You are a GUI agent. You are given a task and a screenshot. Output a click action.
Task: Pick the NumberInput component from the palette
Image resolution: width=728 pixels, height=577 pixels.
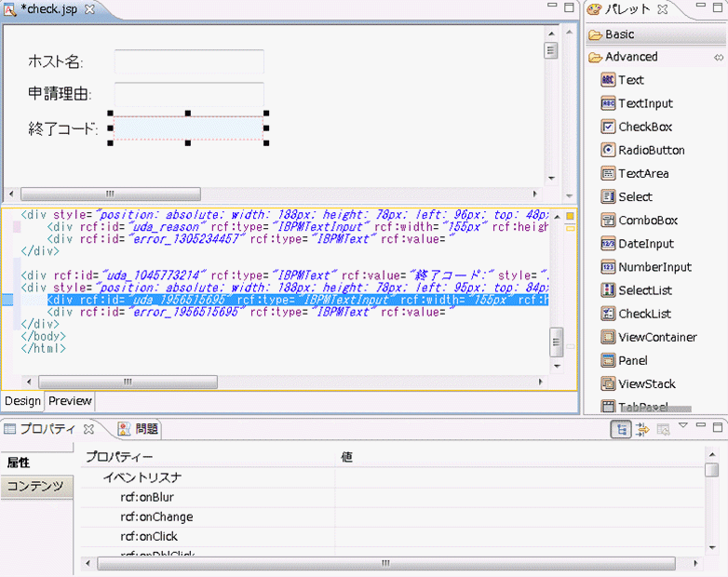pyautogui.click(x=654, y=267)
